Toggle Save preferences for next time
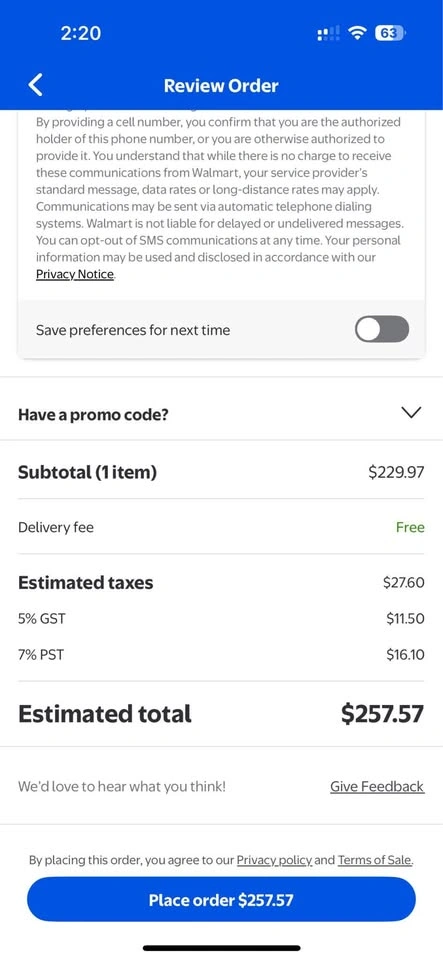Screen dimensions: 443x960 (x=382, y=329)
